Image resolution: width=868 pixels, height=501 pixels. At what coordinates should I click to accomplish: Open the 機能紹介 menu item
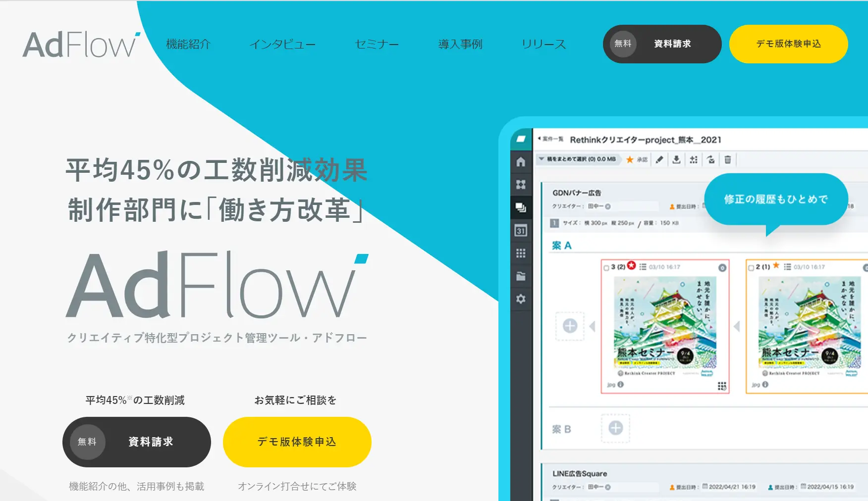tap(188, 44)
